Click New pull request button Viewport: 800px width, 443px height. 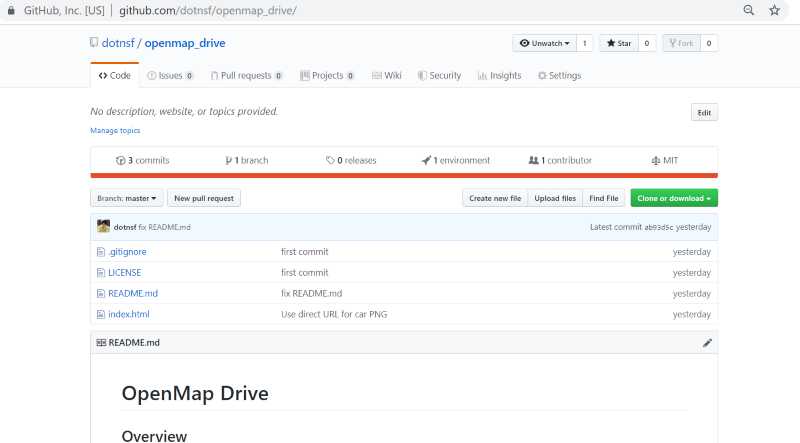pos(204,198)
